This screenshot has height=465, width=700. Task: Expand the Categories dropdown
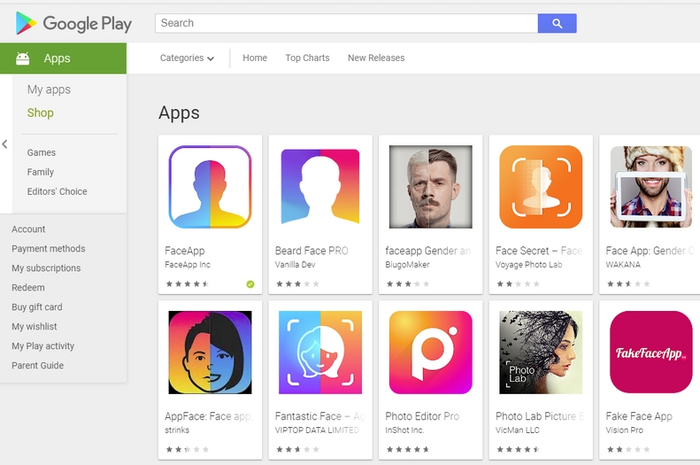click(187, 58)
